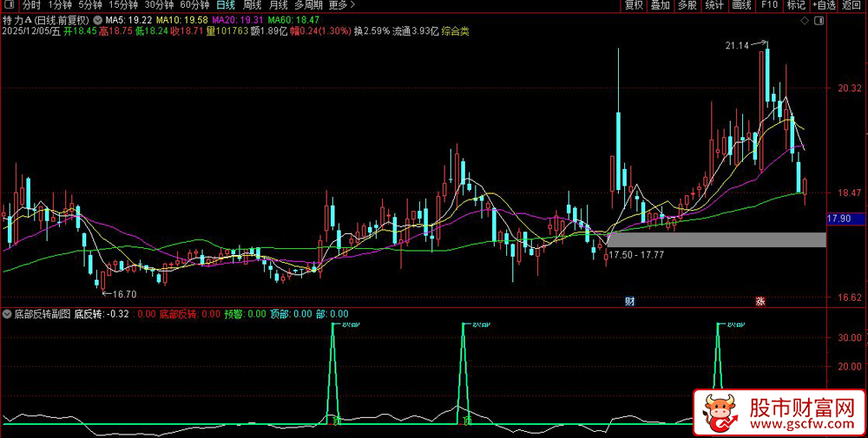This screenshot has width=868, height=438.
Task: Open the 标记 marker tool
Action: (796, 5)
